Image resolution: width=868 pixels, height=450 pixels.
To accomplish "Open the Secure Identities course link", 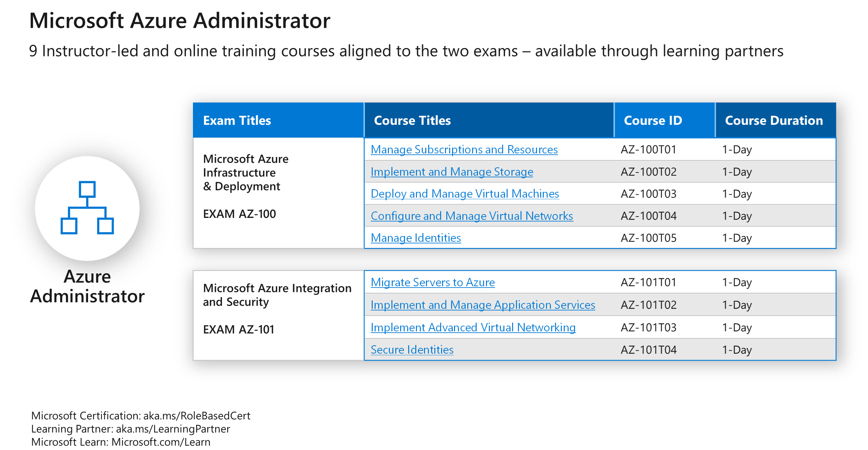I will point(412,350).
